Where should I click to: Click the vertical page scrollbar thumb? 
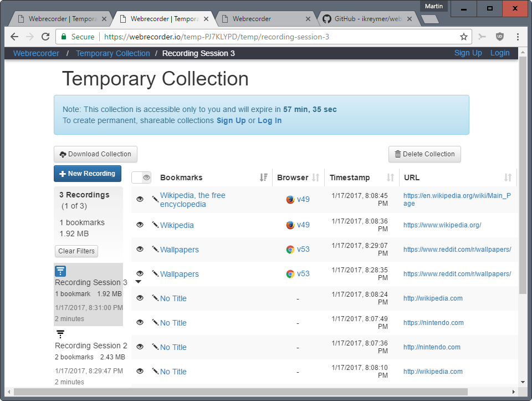[523, 175]
